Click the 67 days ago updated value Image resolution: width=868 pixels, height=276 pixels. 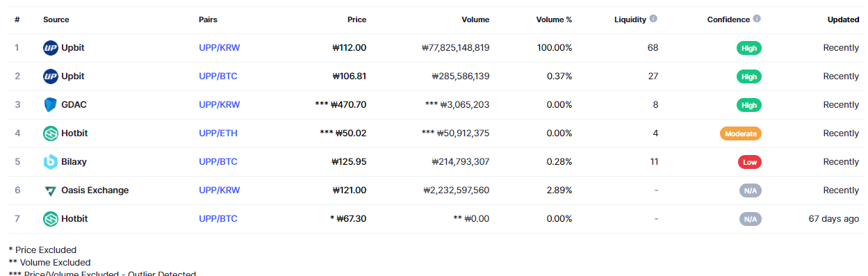(834, 219)
